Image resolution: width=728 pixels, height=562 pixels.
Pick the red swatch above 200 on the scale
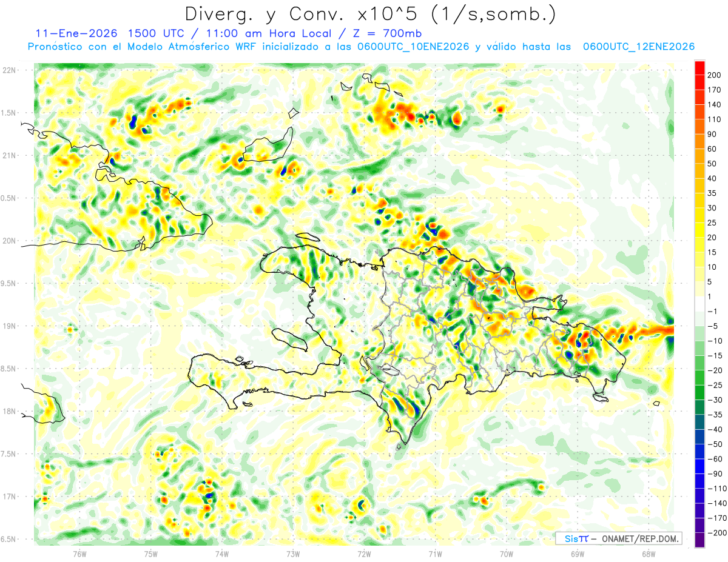click(699, 68)
